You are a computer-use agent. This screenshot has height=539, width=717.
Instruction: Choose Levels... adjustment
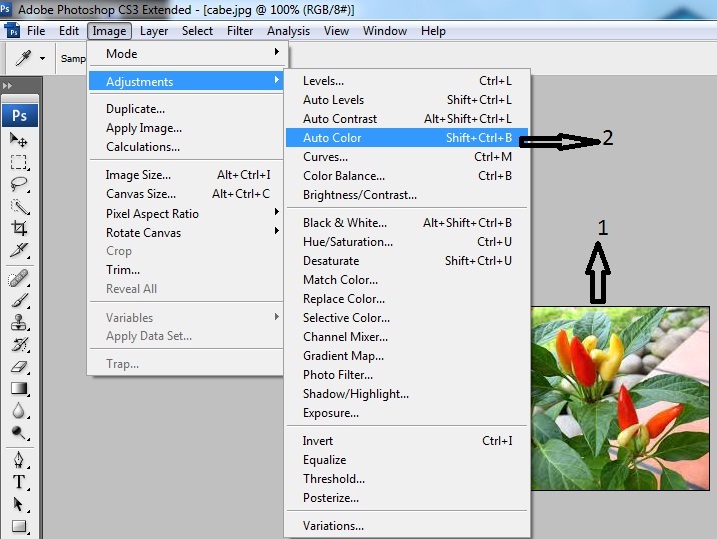pyautogui.click(x=407, y=81)
